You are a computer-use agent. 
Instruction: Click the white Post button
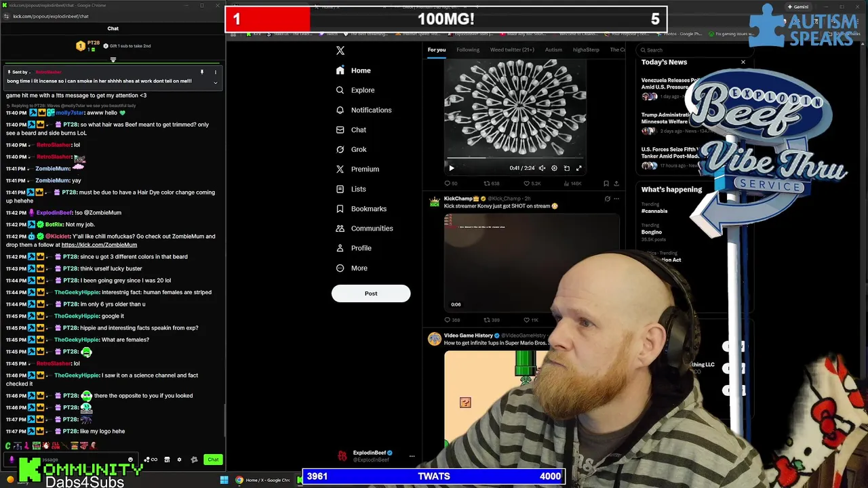click(x=371, y=293)
